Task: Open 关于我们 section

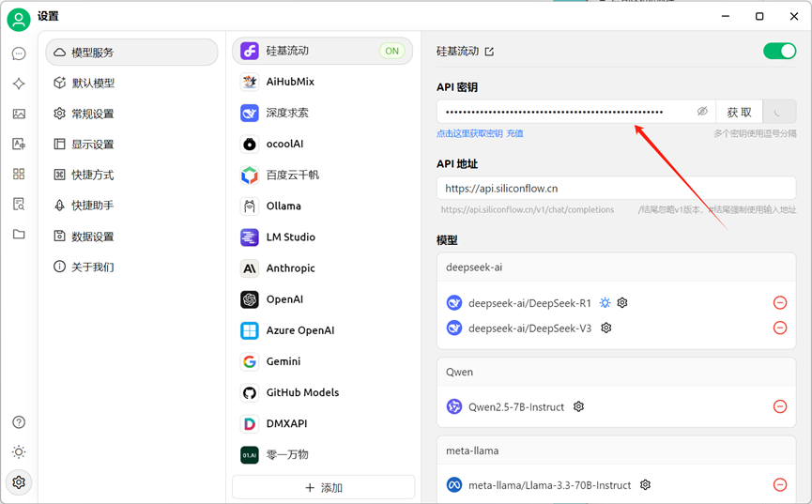Action: click(131, 267)
